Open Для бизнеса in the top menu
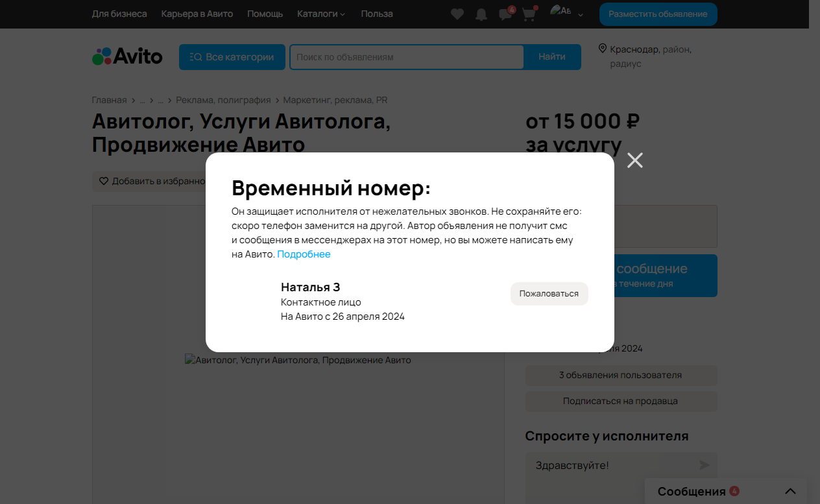 click(119, 14)
